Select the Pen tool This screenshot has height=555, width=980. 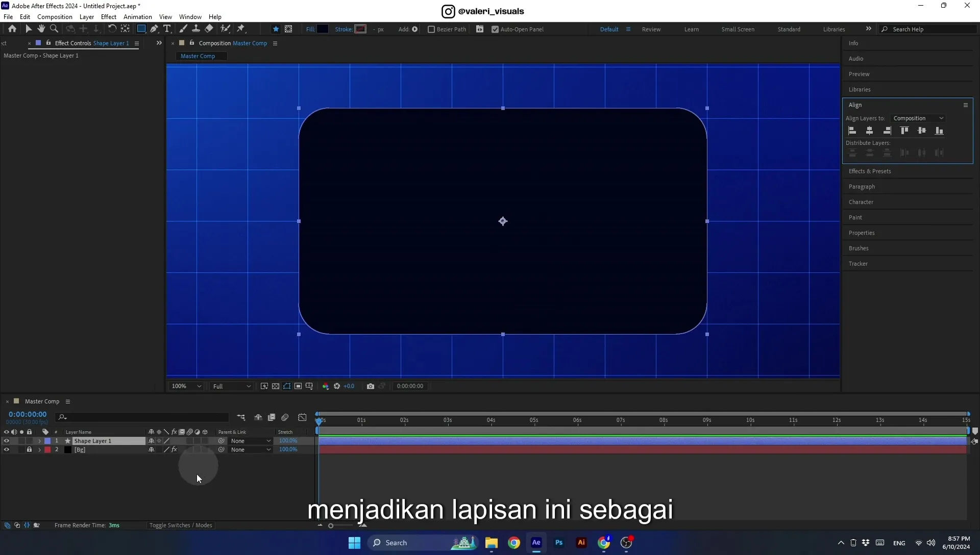point(154,29)
